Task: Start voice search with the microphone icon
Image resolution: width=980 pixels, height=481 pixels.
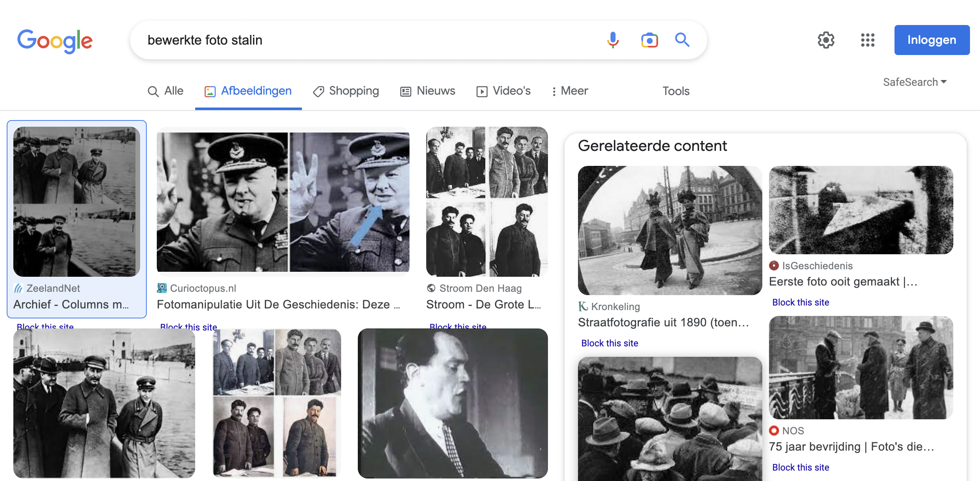Action: tap(613, 40)
